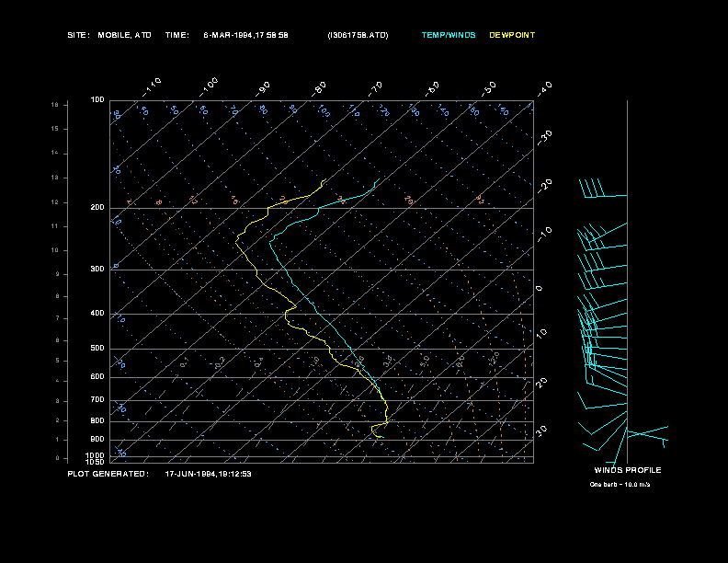This screenshot has width=728, height=563.
Task: Click the -40 isotherm label at top-right corner
Action: point(544,89)
